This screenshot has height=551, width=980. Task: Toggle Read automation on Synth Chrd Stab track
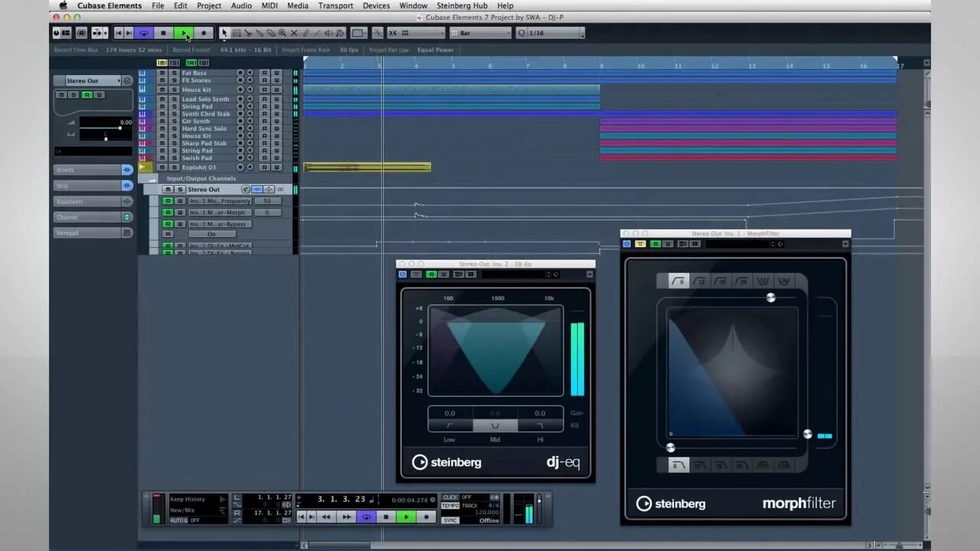(x=264, y=114)
